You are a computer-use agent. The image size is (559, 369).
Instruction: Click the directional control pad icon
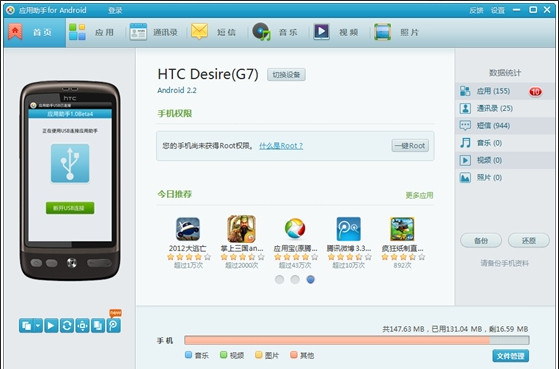coord(82,326)
